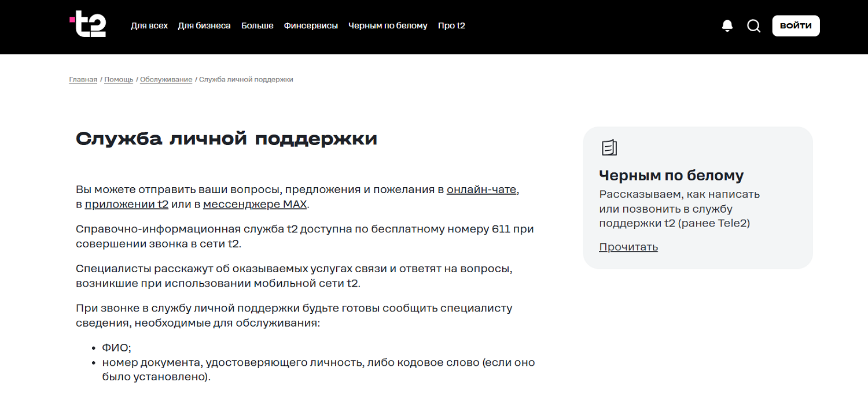Open the Черным по белому header menu
868x404 pixels.
point(388,26)
